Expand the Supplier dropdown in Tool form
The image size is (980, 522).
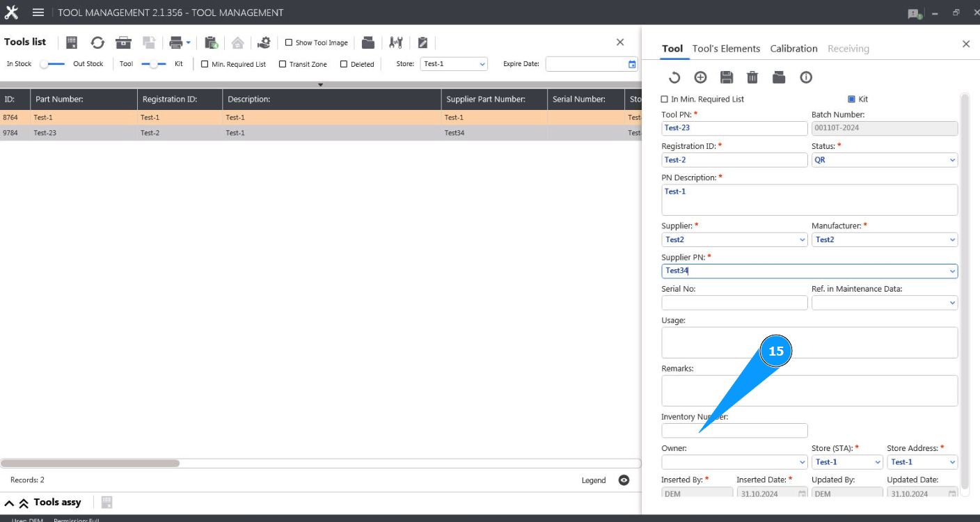tap(734, 239)
